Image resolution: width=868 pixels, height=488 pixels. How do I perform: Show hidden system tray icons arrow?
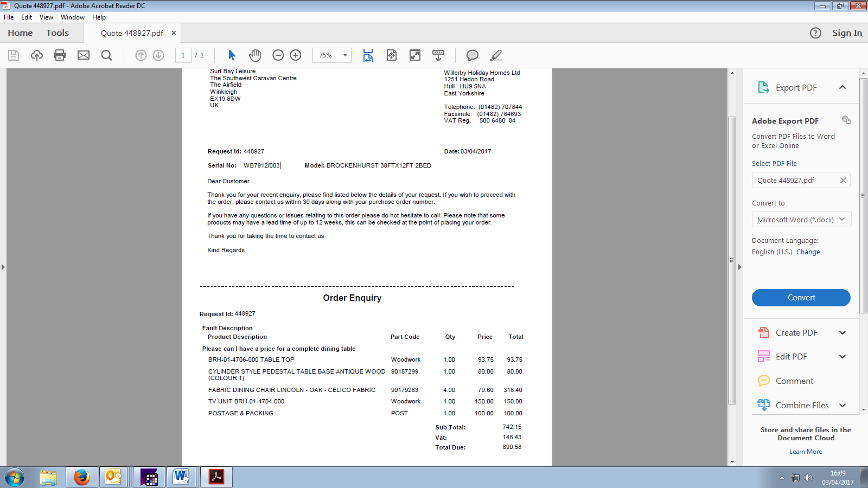click(x=782, y=478)
